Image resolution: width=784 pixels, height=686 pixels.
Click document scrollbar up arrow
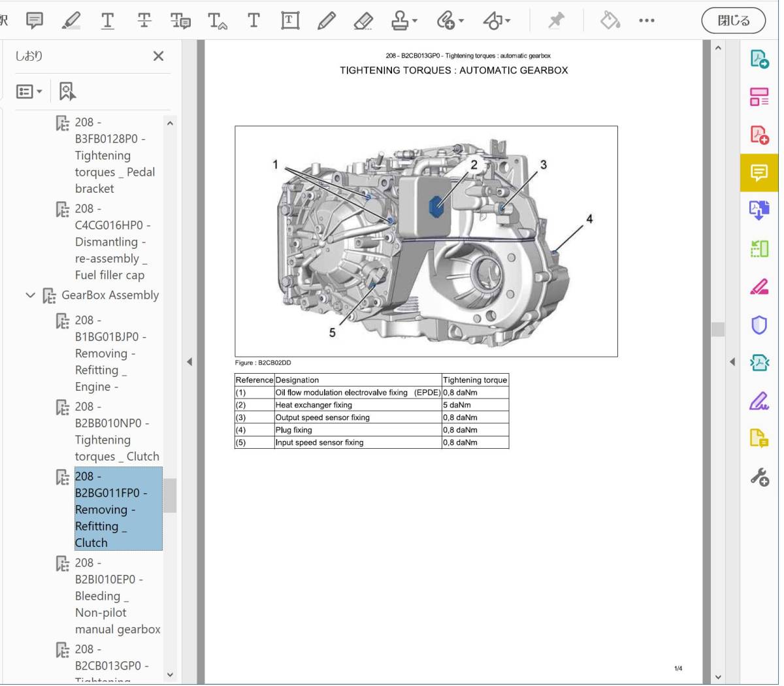coord(718,48)
